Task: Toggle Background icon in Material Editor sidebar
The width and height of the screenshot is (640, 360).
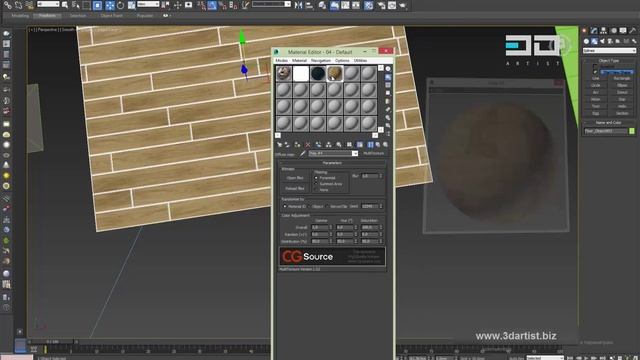Action: click(388, 85)
